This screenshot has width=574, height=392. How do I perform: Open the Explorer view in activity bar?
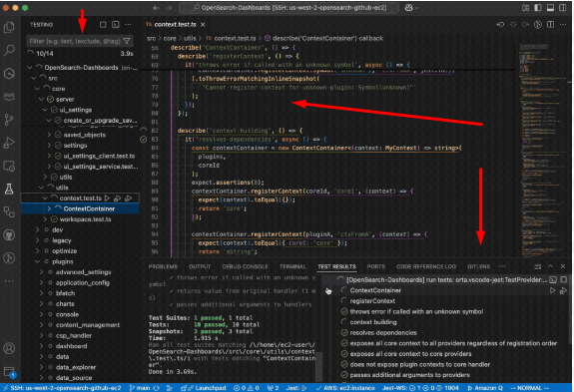(9, 27)
